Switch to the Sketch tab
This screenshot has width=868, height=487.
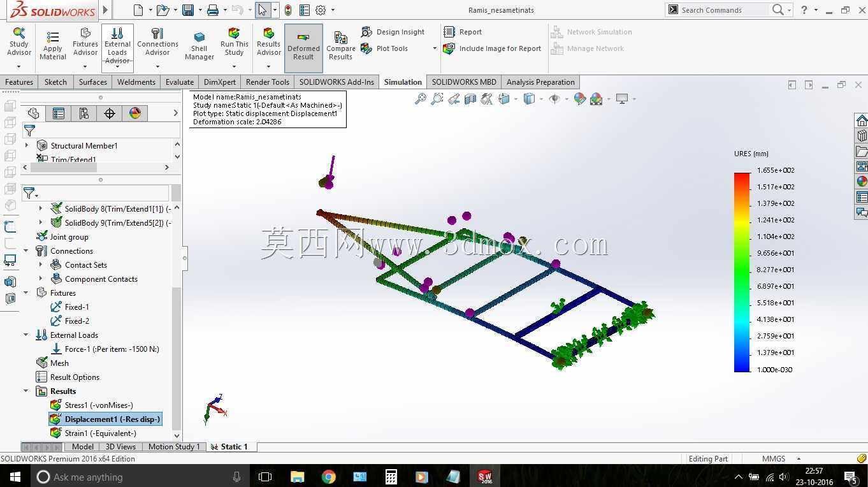(55, 82)
